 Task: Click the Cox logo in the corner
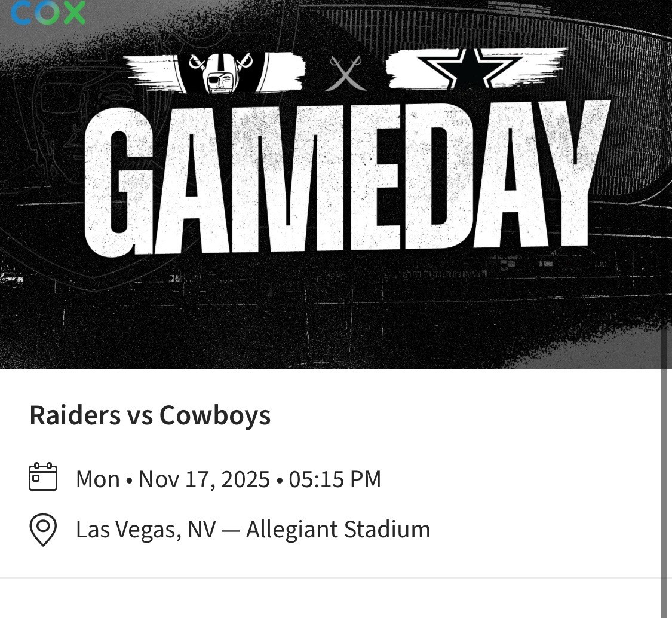(48, 12)
